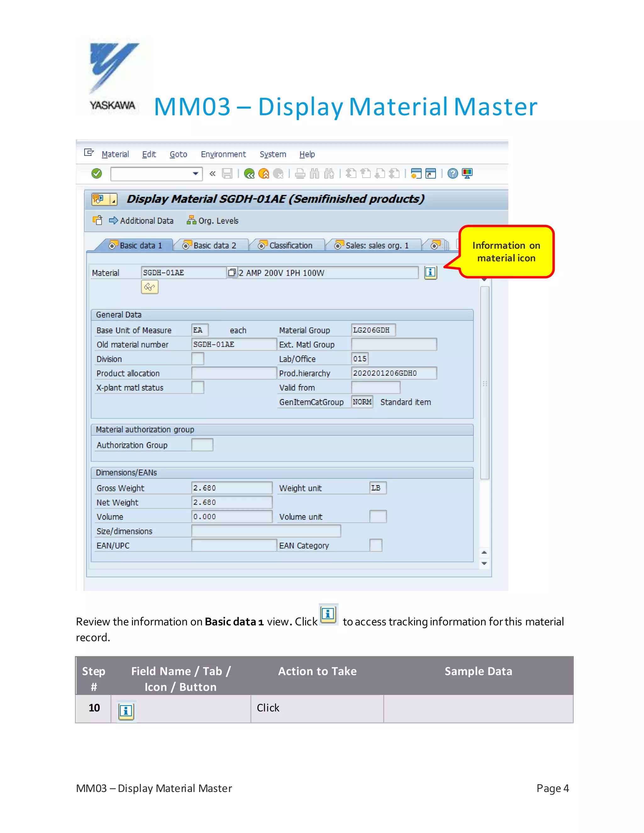The image size is (644, 833).
Task: Select the Basic data 1 tab
Action: (135, 245)
